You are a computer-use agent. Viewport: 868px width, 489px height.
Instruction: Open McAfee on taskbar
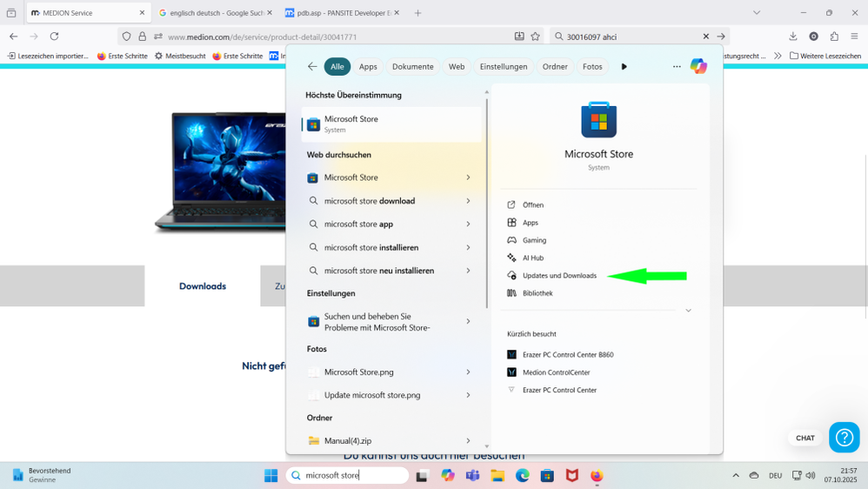571,475
